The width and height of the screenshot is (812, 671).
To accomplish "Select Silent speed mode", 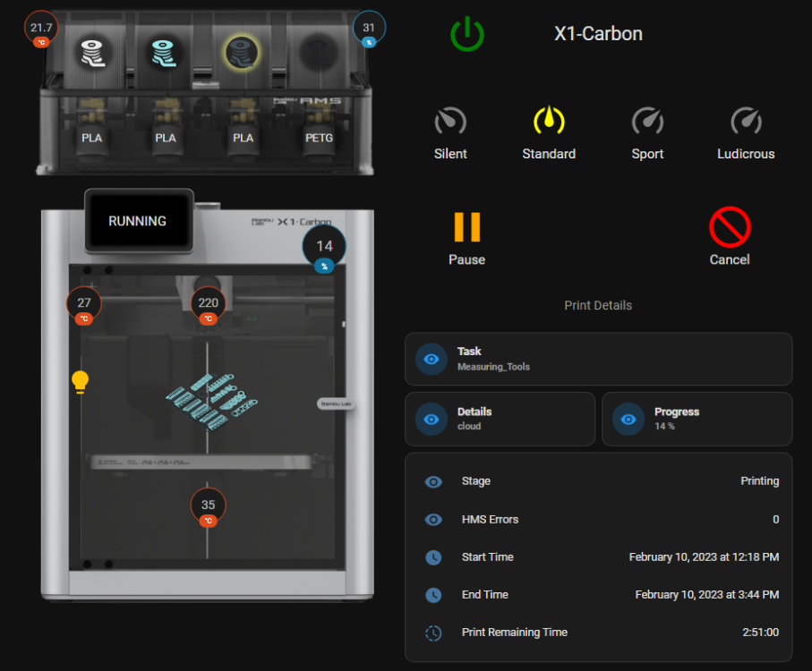I will point(450,133).
